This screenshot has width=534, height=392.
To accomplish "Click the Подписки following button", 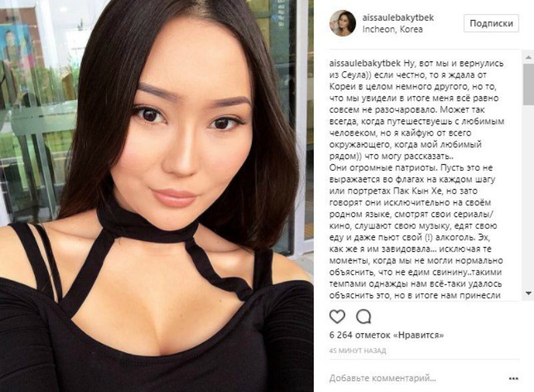I will [491, 23].
